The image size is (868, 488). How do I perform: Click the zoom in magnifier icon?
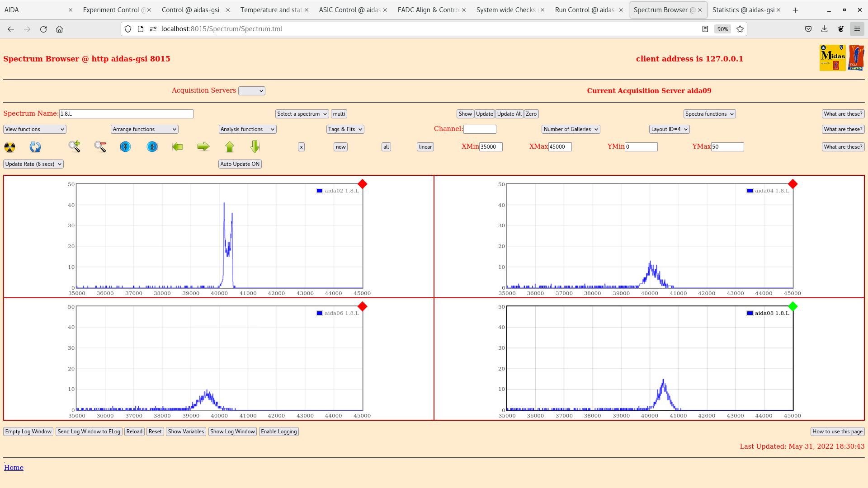(x=74, y=146)
